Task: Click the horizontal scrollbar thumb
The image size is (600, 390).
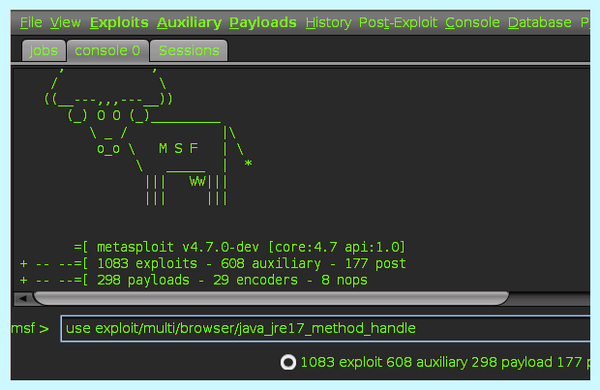Action: [x=271, y=299]
